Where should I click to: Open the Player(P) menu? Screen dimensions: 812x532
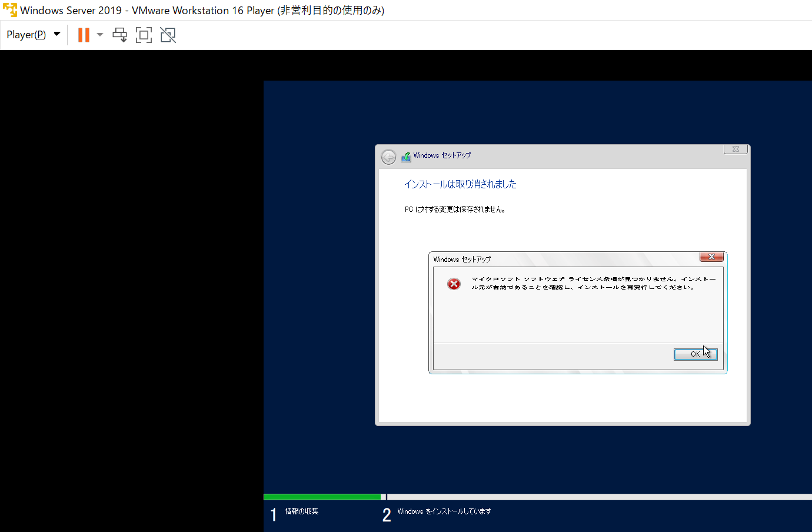[33, 35]
